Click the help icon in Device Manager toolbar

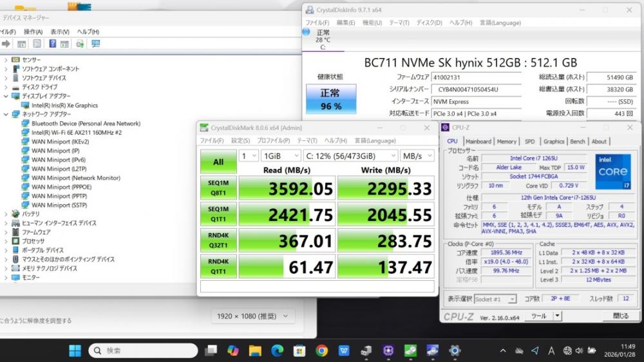click(53, 44)
